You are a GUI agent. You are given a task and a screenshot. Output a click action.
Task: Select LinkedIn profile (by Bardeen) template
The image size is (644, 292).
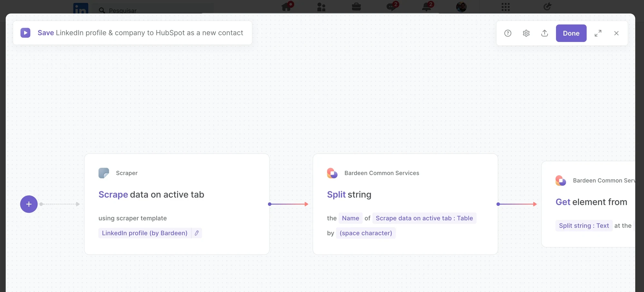(x=145, y=233)
